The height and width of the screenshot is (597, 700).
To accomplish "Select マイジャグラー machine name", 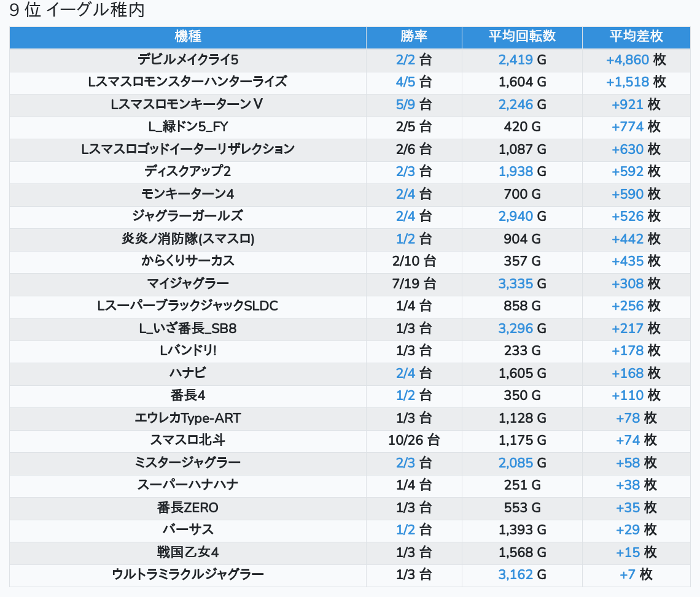I will [188, 283].
